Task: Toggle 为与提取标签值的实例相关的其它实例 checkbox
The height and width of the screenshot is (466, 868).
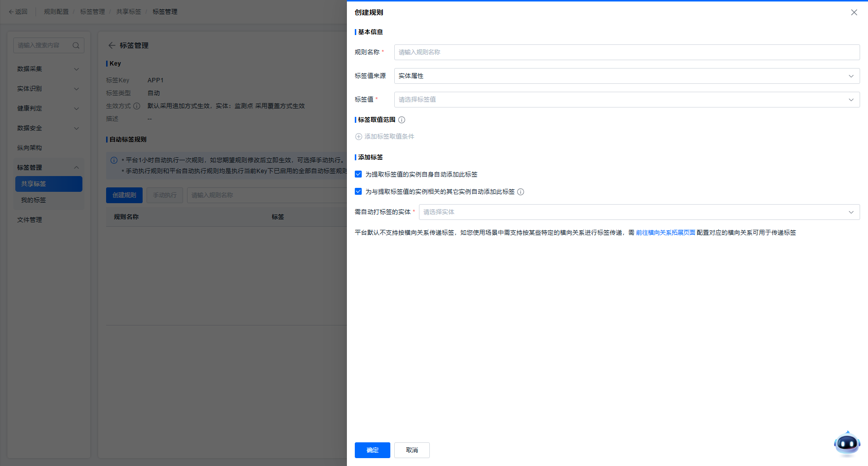Action: tap(358, 191)
